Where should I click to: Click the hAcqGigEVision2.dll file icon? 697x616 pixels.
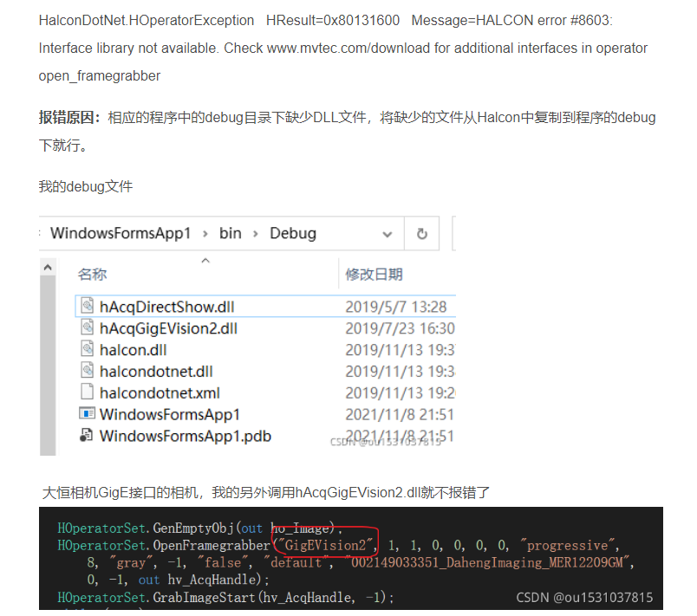(x=87, y=327)
